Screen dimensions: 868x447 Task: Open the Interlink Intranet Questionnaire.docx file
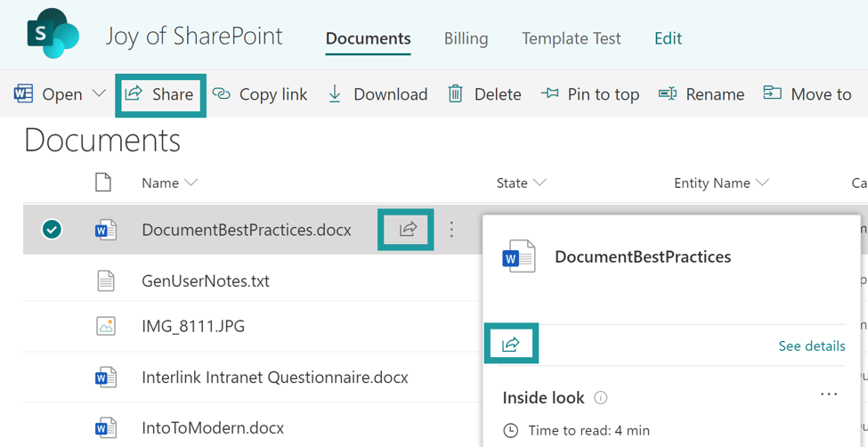[x=274, y=378]
